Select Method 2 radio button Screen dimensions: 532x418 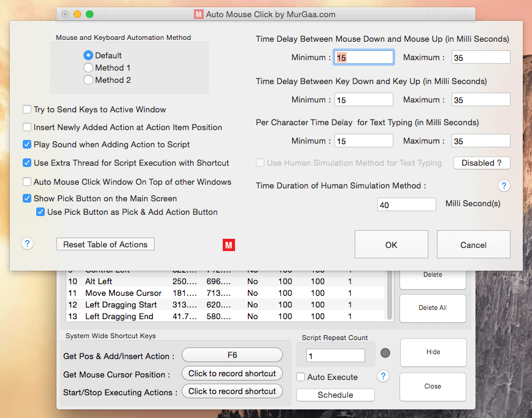pyautogui.click(x=88, y=80)
